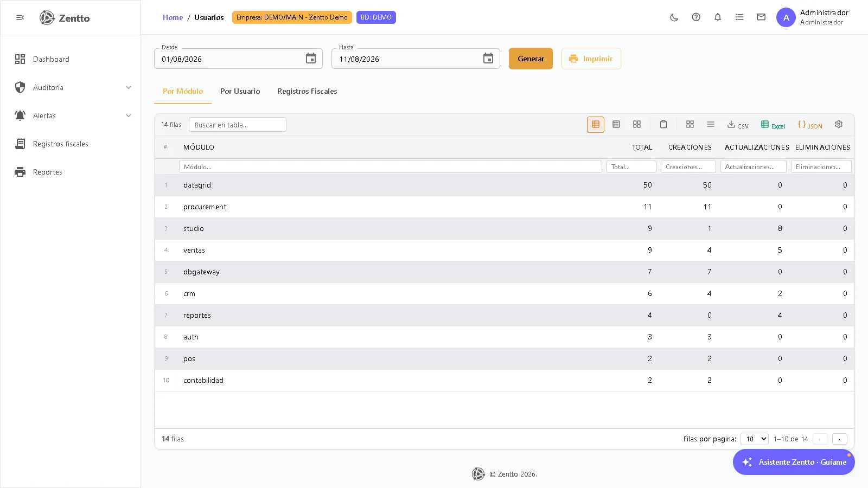The height and width of the screenshot is (488, 868).
Task: Select the ventas module row
Action: click(x=505, y=250)
